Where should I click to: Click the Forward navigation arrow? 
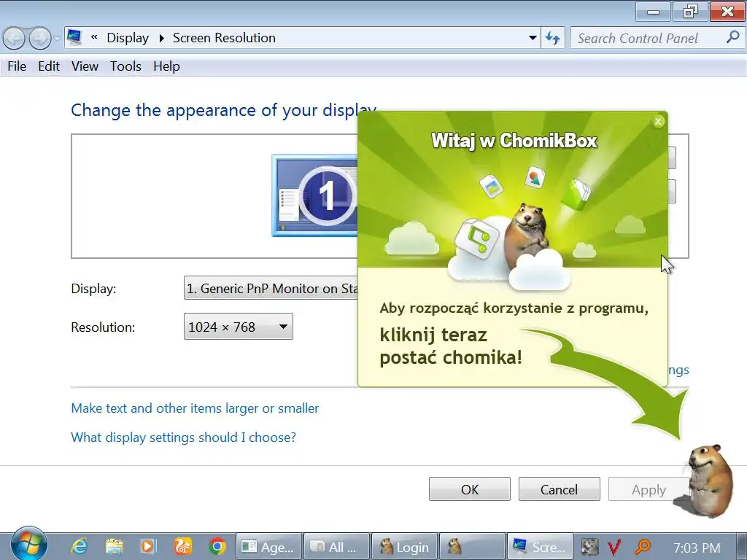40,38
